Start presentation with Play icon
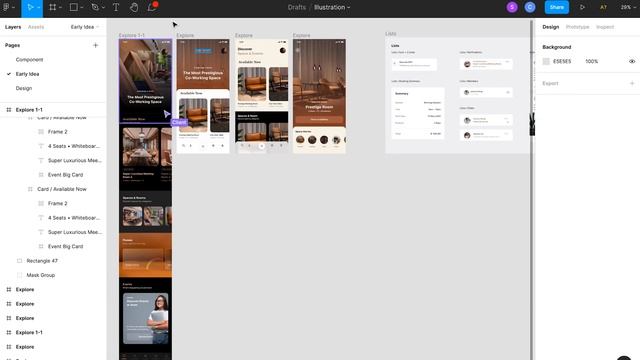Viewport: 640px width, 360px height. click(582, 7)
